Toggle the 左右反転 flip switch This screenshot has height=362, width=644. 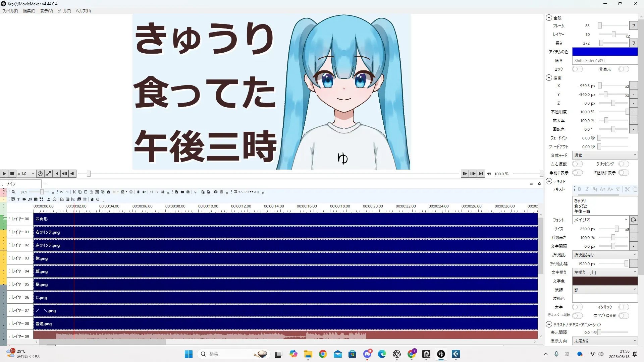[577, 164]
